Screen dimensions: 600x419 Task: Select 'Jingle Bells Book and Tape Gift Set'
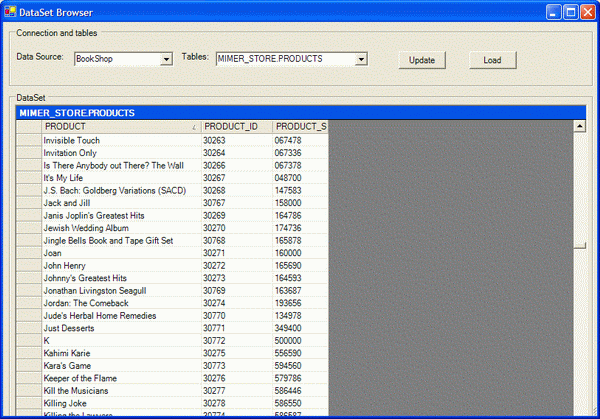click(x=121, y=240)
